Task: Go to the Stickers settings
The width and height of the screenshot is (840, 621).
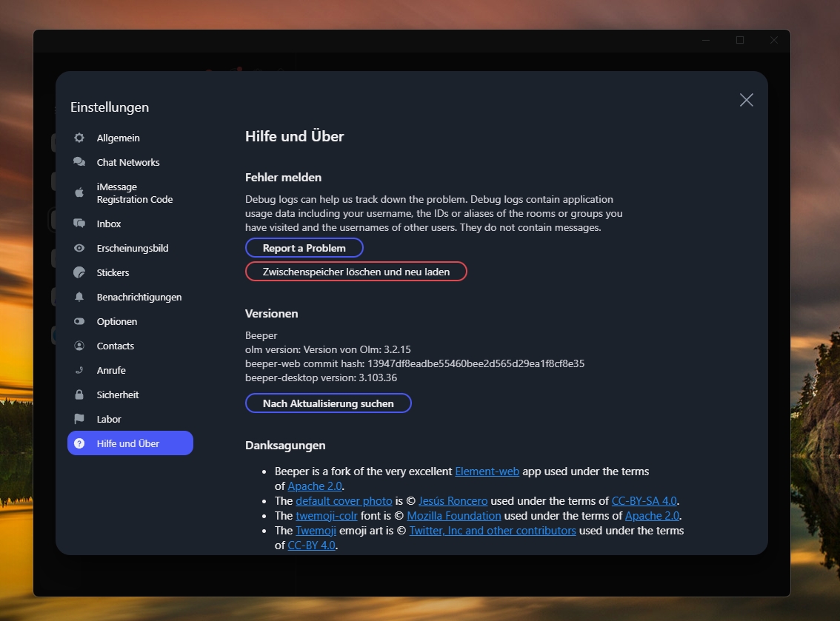Action: click(130, 272)
